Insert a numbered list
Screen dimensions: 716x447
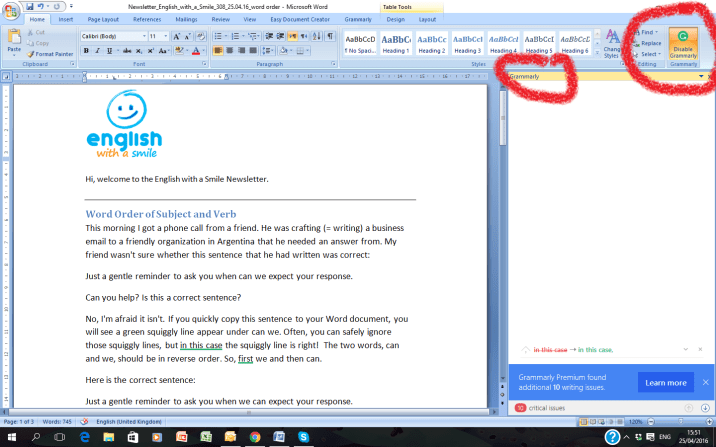click(x=237, y=36)
